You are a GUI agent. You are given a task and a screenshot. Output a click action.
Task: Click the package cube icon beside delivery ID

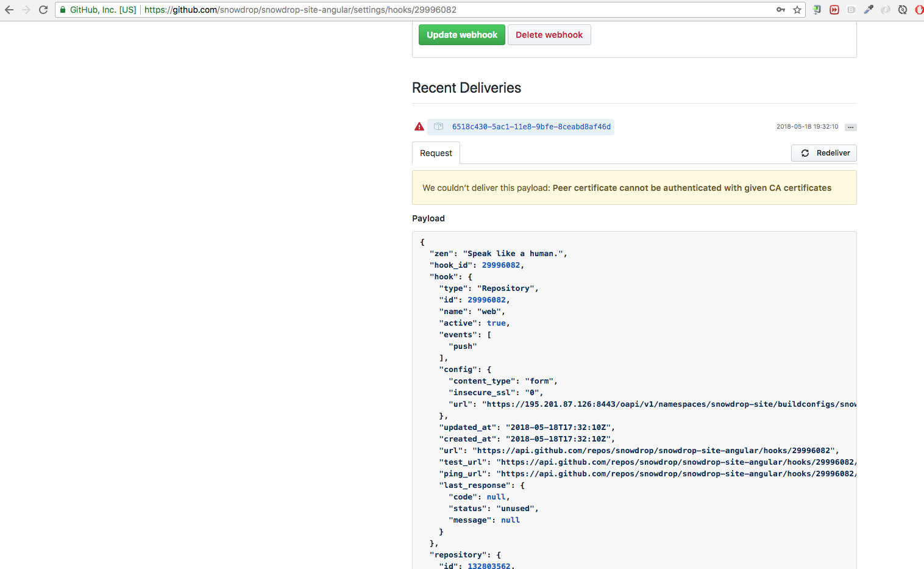[x=438, y=127]
